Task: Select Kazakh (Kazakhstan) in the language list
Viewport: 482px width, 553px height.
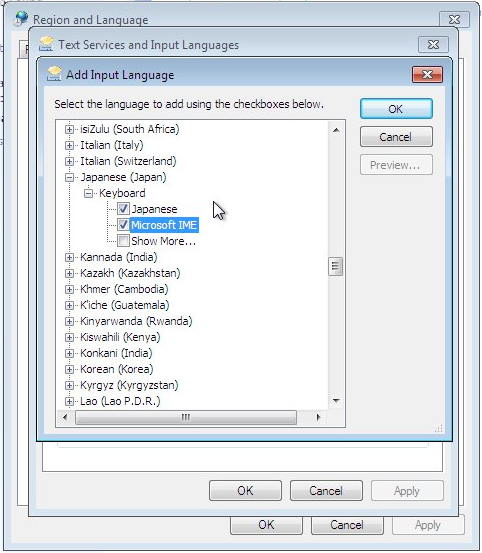Action: tap(130, 273)
